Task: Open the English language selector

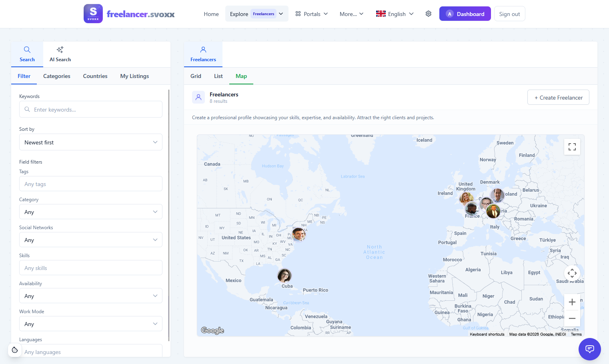Action: (x=395, y=14)
